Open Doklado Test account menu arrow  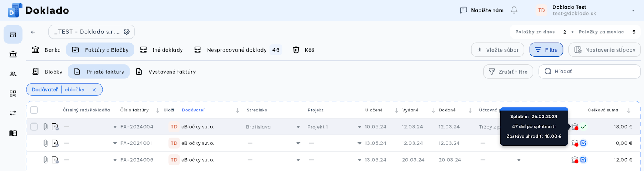(x=633, y=11)
